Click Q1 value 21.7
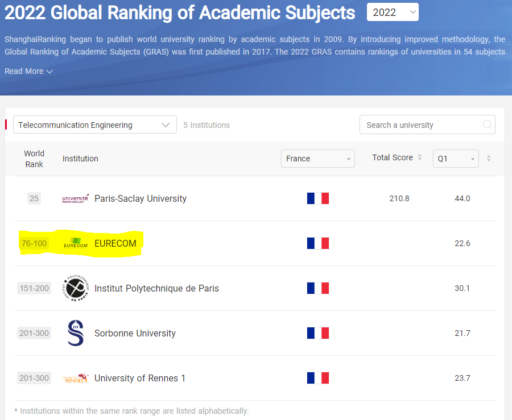This screenshot has height=420, width=512. tap(463, 333)
